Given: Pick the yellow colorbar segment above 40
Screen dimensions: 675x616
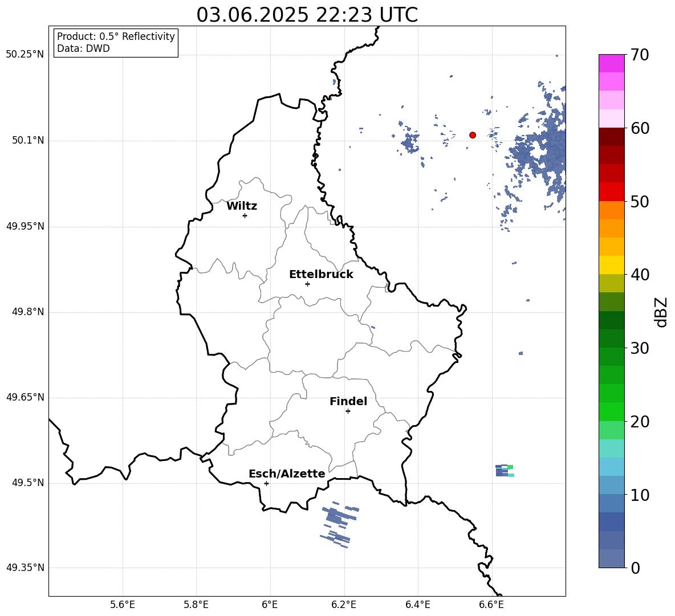Looking at the screenshot, I should [611, 265].
